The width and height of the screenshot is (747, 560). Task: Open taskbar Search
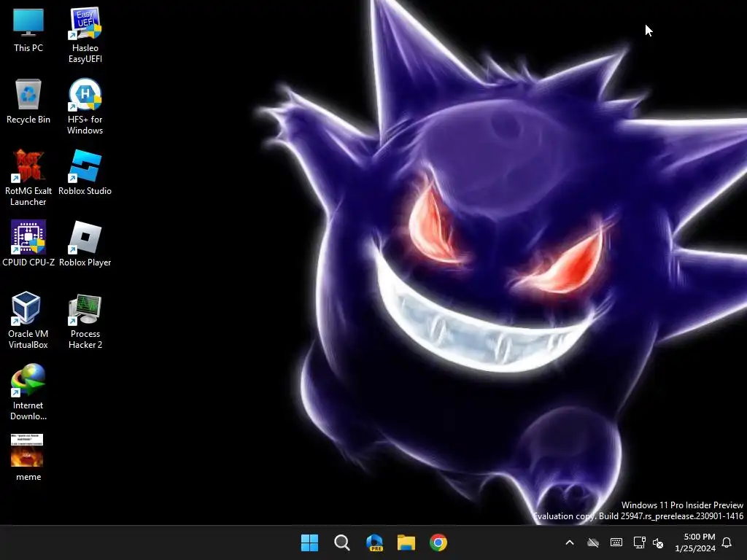point(341,542)
